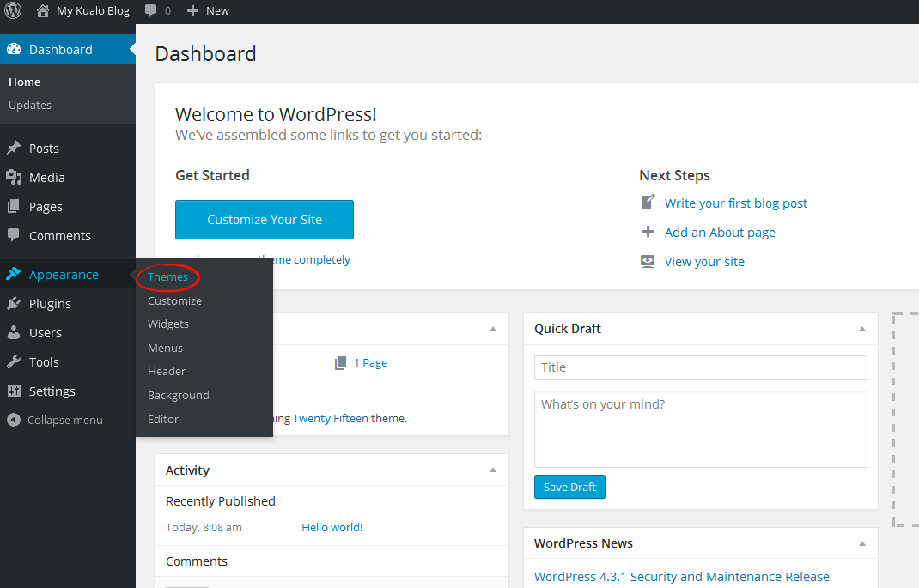Open the Twenty Fifteen theme link

coord(331,418)
